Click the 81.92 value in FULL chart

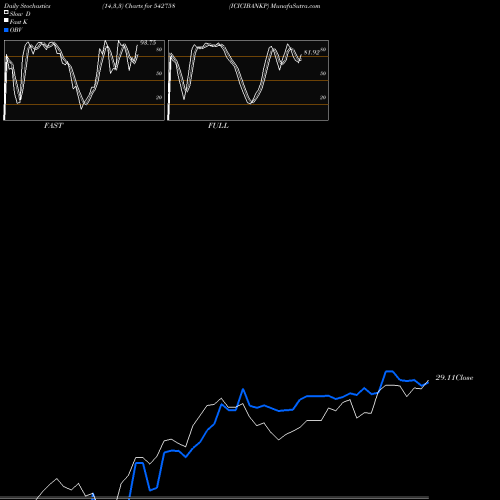tap(312, 52)
